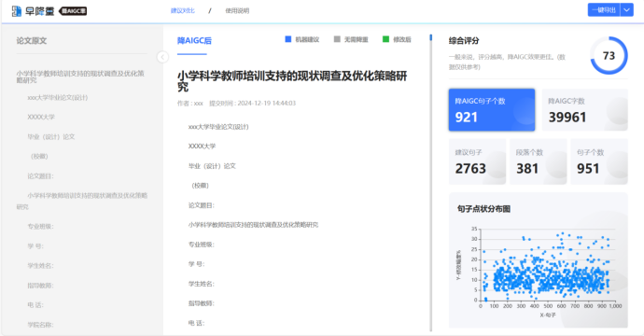The width and height of the screenshot is (644, 336).
Task: Click the blue 机器建议 legend square
Action: pos(287,39)
